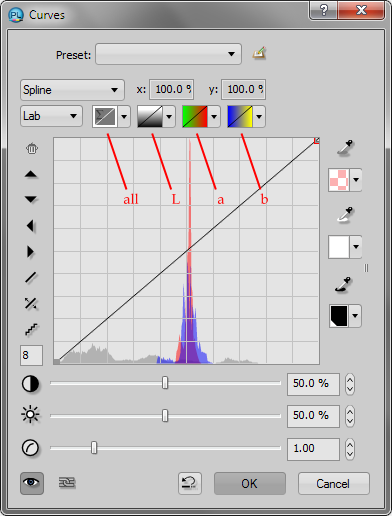Click the x coordinate 100.0 % field

(172, 89)
